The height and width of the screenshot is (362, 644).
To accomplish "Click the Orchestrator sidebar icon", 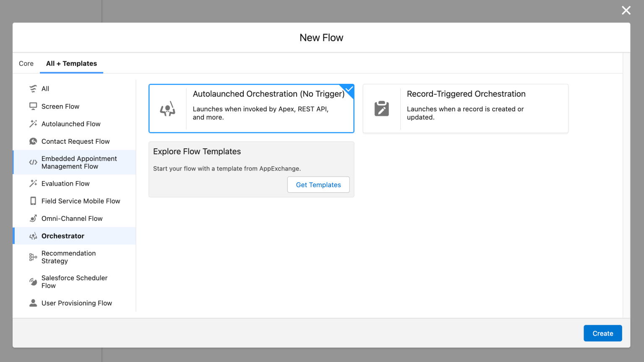I will coord(33,236).
